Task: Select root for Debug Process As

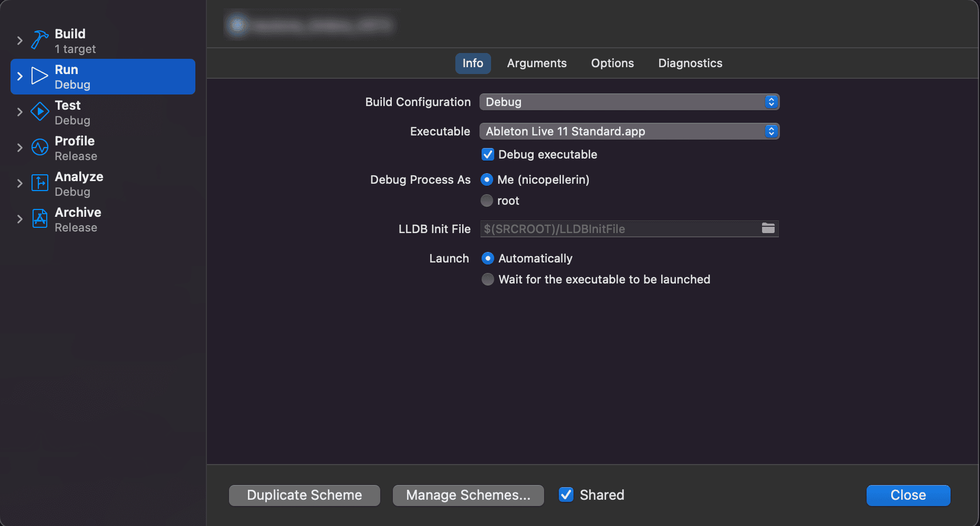Action: click(487, 201)
